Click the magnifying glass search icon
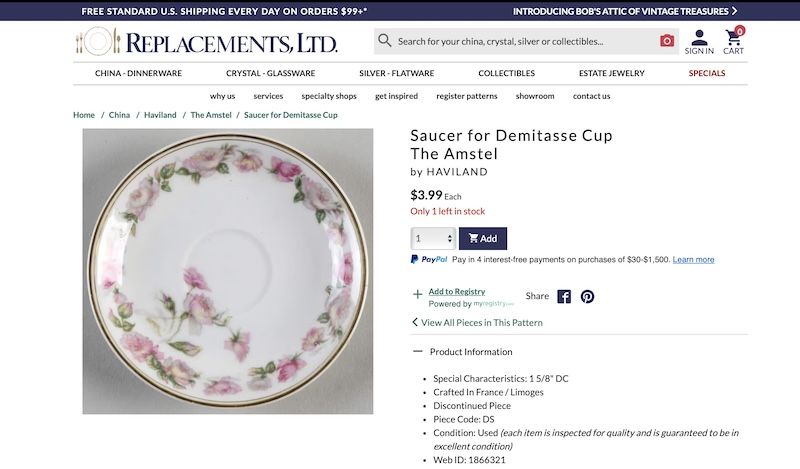 385,41
